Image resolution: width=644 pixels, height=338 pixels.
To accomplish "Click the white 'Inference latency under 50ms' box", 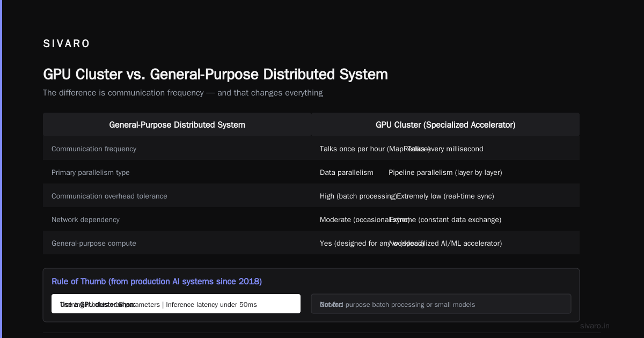I will pyautogui.click(x=176, y=304).
